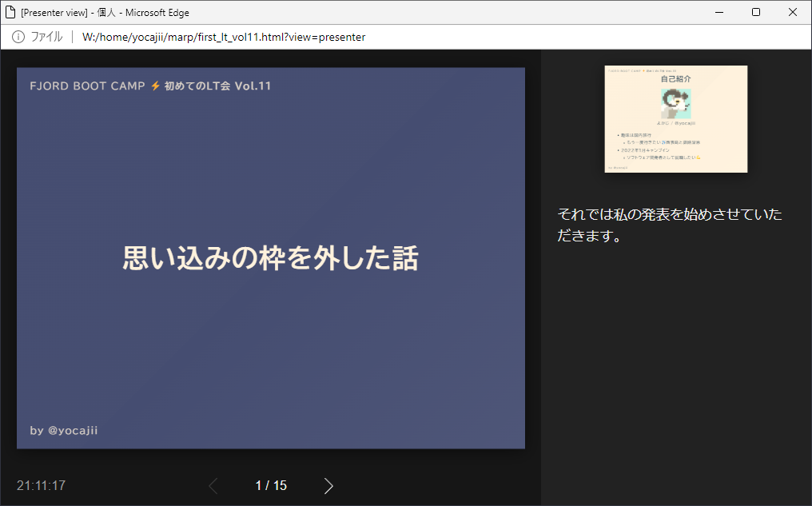Click the page document icon in title bar
This screenshot has height=506, width=812.
coord(10,12)
